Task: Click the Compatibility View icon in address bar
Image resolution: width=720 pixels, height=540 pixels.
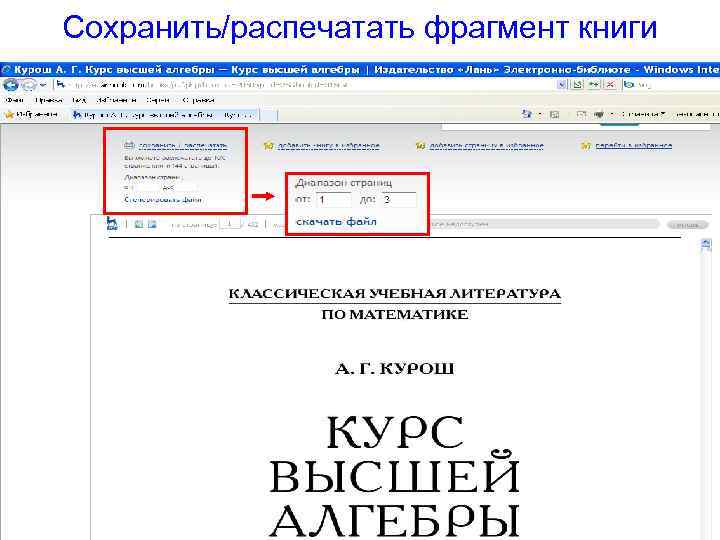Action: pyautogui.click(x=577, y=85)
